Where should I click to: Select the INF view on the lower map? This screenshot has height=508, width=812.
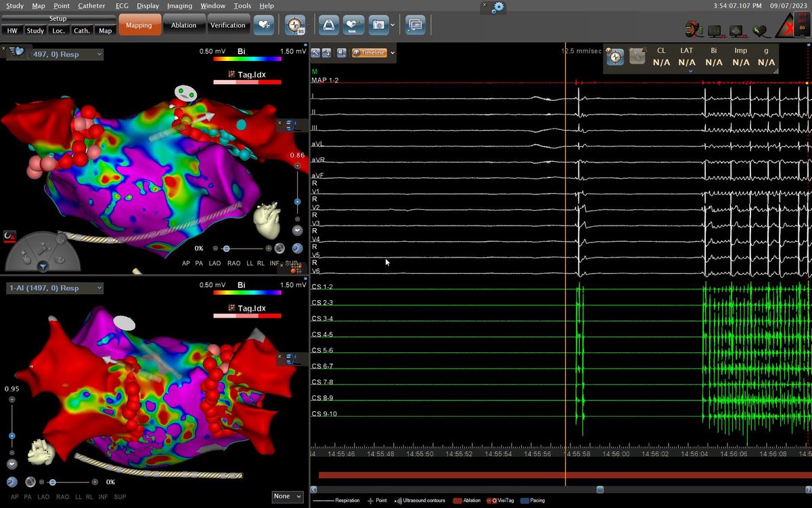(103, 497)
